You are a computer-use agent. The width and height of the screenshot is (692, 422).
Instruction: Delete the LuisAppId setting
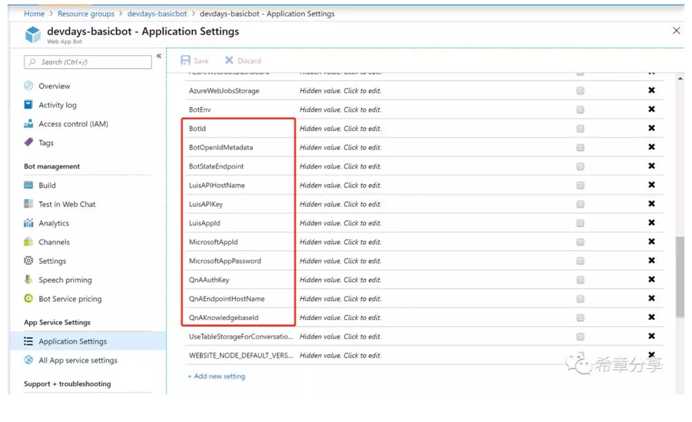pos(651,223)
